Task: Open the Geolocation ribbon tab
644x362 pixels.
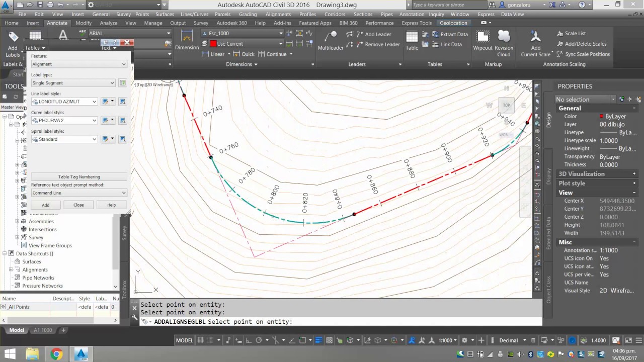Action: point(453,23)
